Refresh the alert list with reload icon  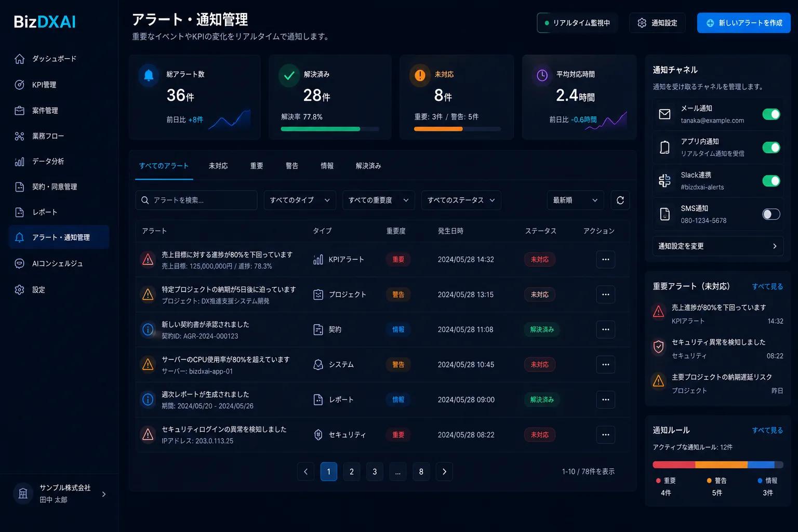620,200
